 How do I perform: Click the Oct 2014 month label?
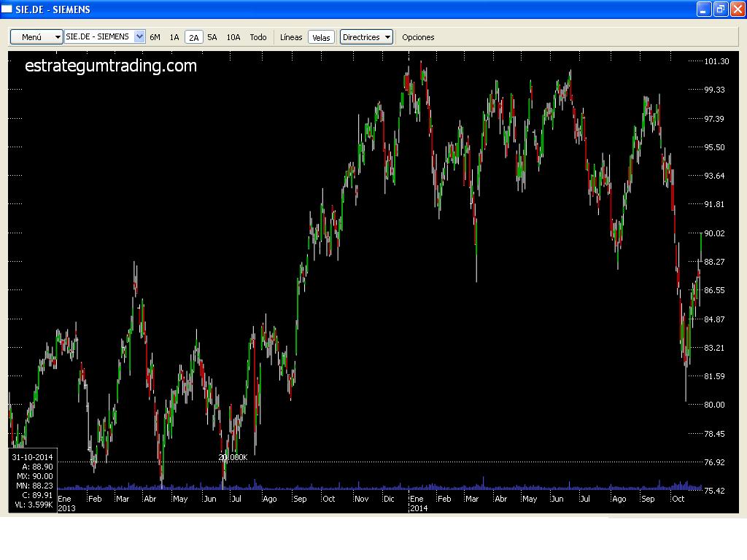[x=678, y=499]
